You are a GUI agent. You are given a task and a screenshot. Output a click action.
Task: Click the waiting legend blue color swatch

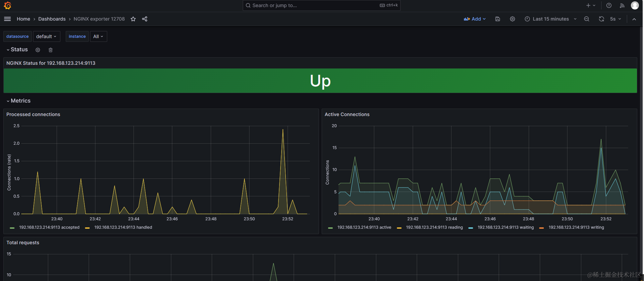(471, 228)
